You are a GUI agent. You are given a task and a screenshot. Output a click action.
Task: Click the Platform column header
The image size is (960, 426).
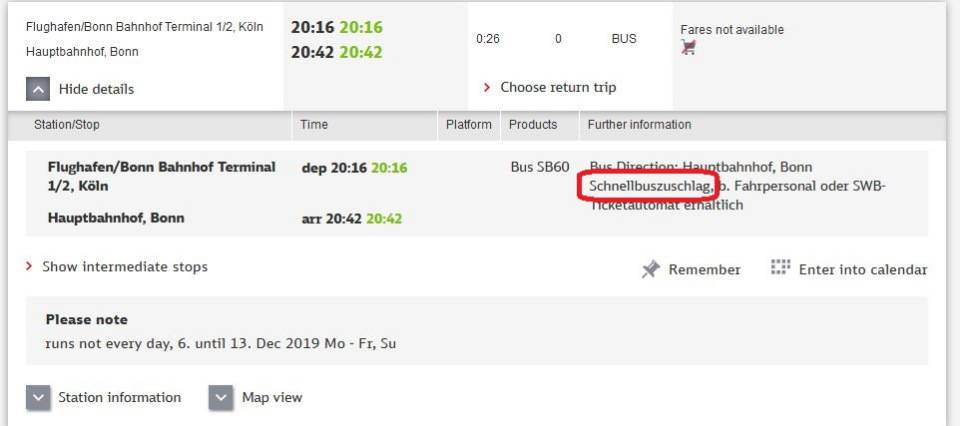coord(468,125)
